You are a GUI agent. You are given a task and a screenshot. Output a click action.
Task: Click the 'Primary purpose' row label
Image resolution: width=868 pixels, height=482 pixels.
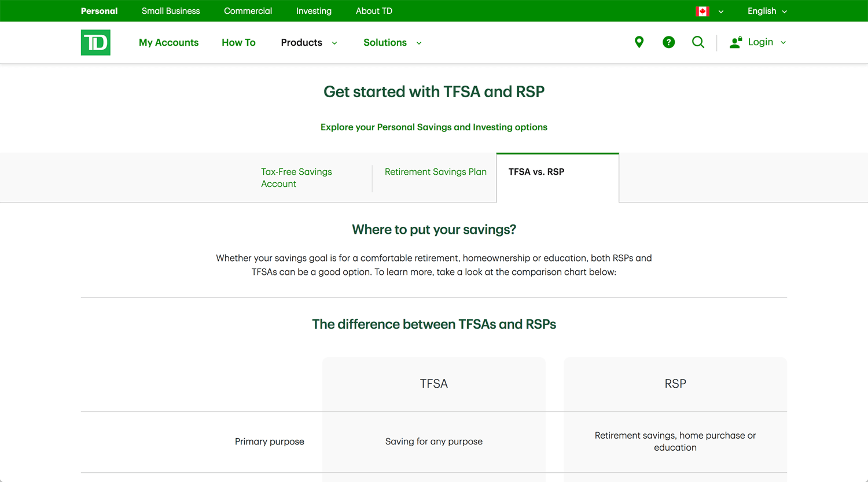click(270, 441)
